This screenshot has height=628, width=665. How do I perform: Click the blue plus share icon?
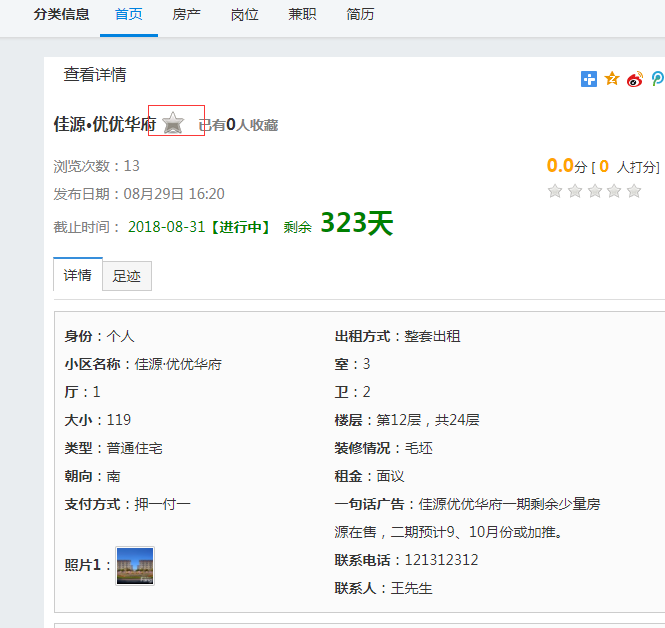(589, 79)
